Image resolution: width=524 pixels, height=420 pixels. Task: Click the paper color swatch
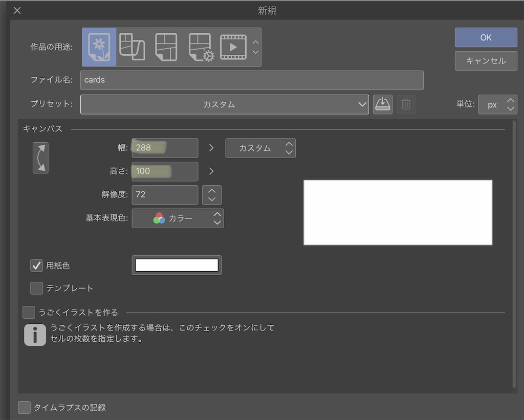click(x=177, y=265)
